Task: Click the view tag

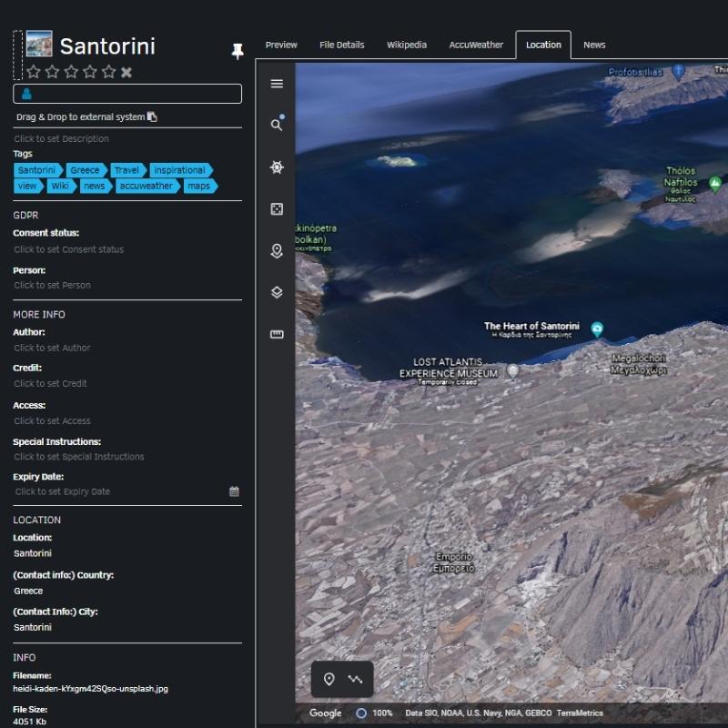Action: (28, 186)
